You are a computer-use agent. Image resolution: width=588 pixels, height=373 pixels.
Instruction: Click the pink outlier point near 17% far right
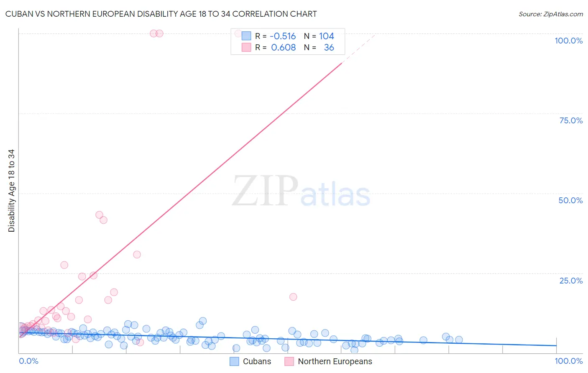(x=293, y=297)
